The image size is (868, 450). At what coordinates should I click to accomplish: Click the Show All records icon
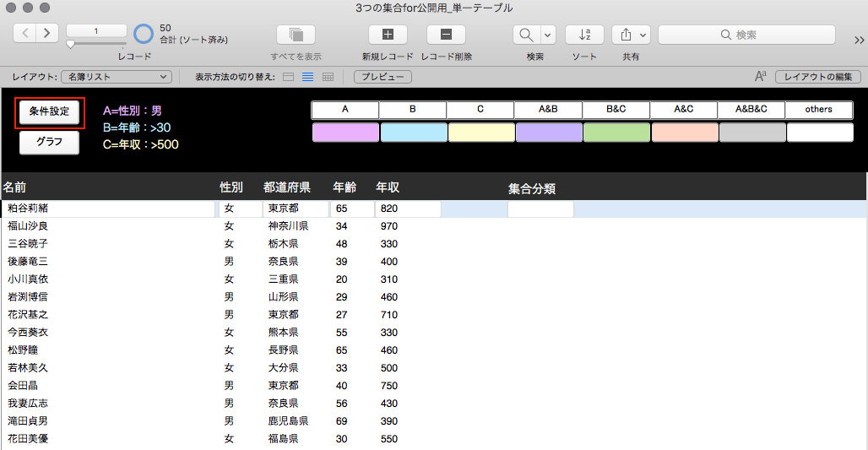(x=296, y=35)
